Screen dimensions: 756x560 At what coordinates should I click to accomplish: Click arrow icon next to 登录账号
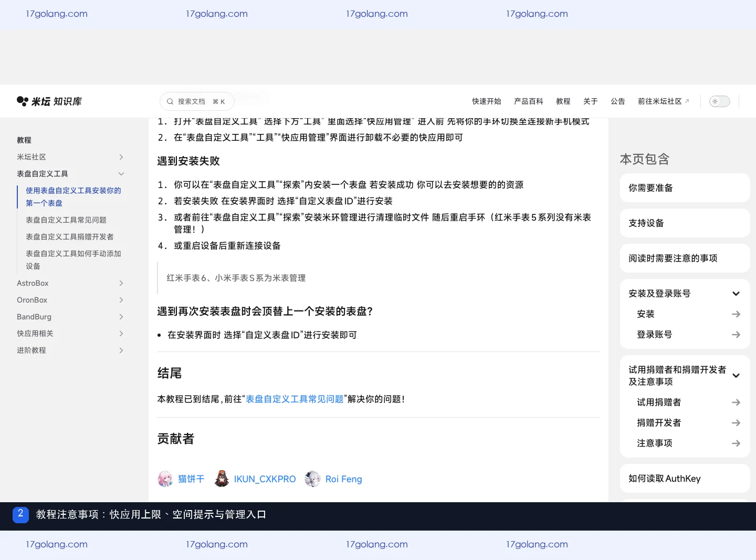point(736,335)
